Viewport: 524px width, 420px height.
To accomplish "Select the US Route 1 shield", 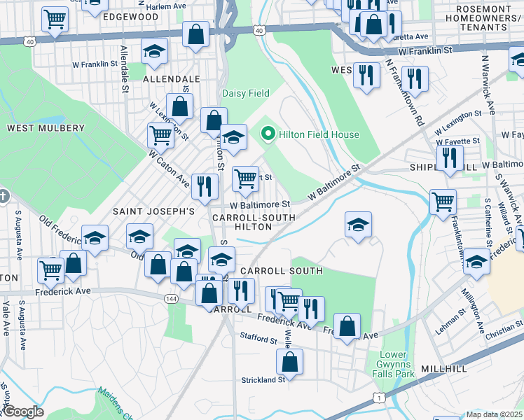I will pos(379,398).
